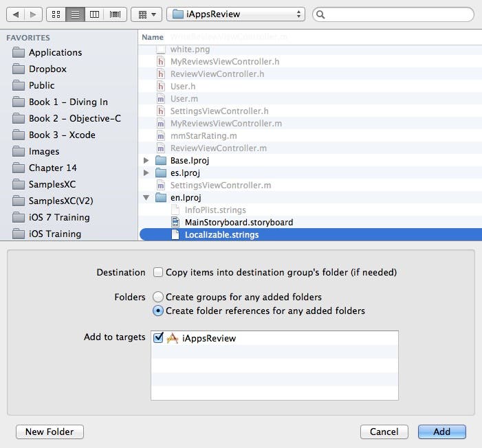Switch to Cover Flow view

coord(114,14)
